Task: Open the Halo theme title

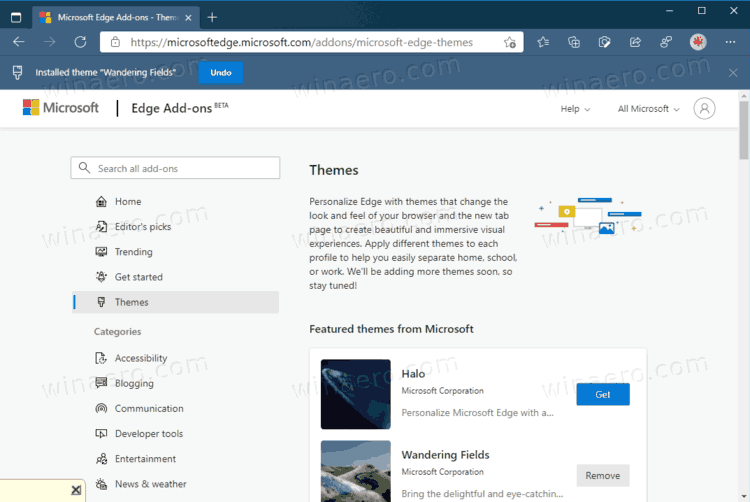Action: click(x=413, y=374)
